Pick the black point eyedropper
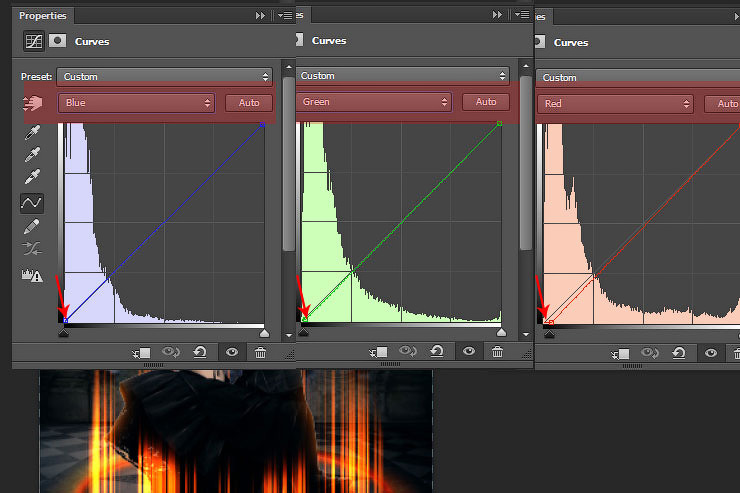This screenshot has width=740, height=493. point(33,132)
